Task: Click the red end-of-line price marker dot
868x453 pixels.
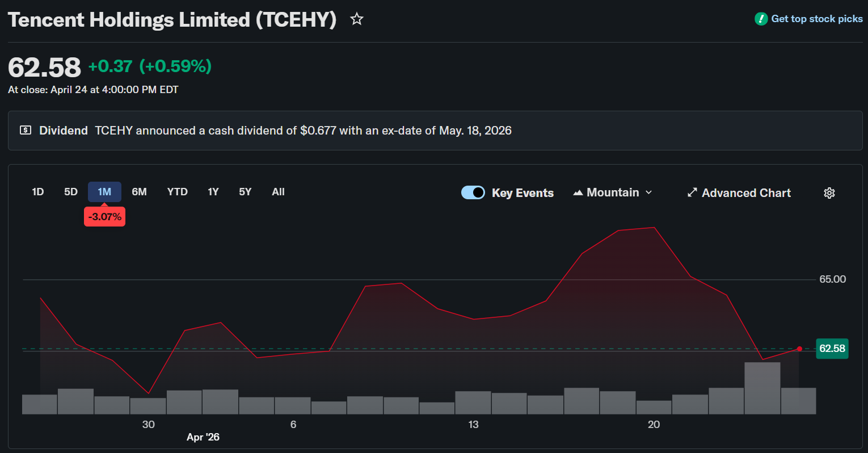Action: pyautogui.click(x=799, y=349)
